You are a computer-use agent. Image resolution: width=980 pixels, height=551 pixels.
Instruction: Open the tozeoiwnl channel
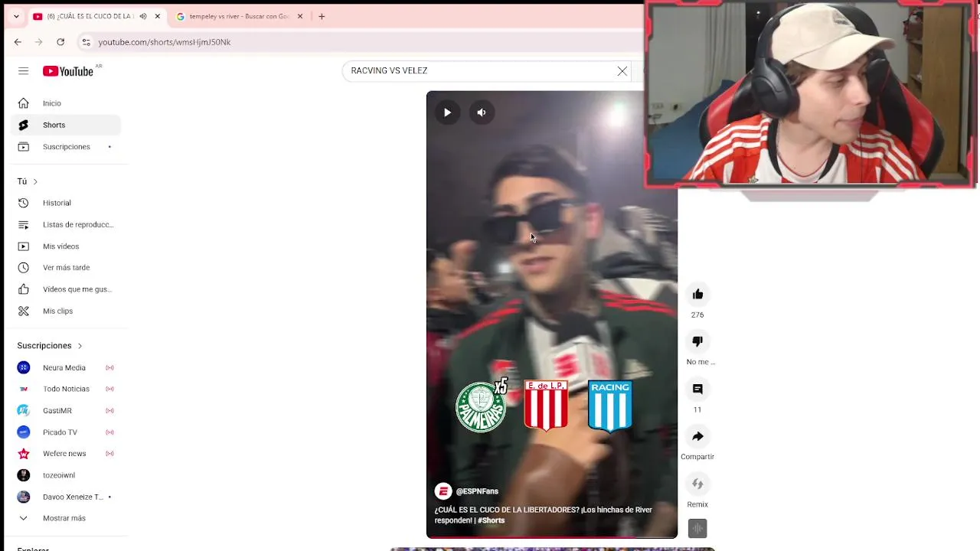(x=67, y=475)
